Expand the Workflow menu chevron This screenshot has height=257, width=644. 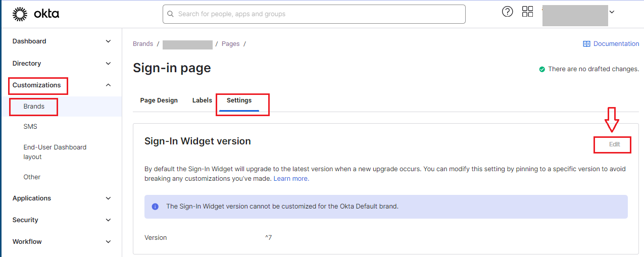point(108,242)
